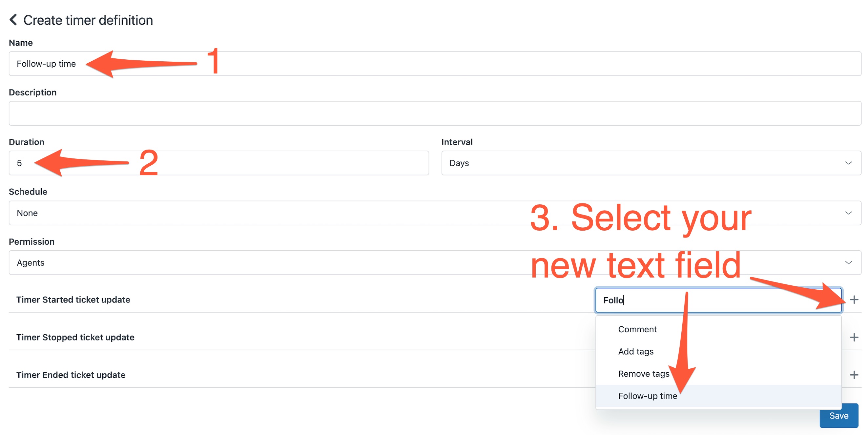Click the Create timer definition heading
The width and height of the screenshot is (868, 435).
tap(88, 20)
